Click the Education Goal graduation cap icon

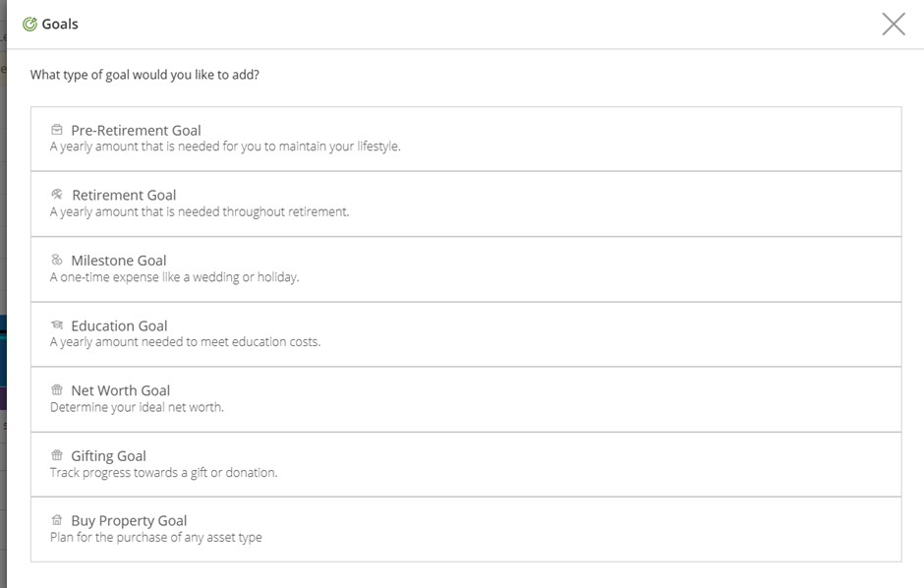click(57, 324)
